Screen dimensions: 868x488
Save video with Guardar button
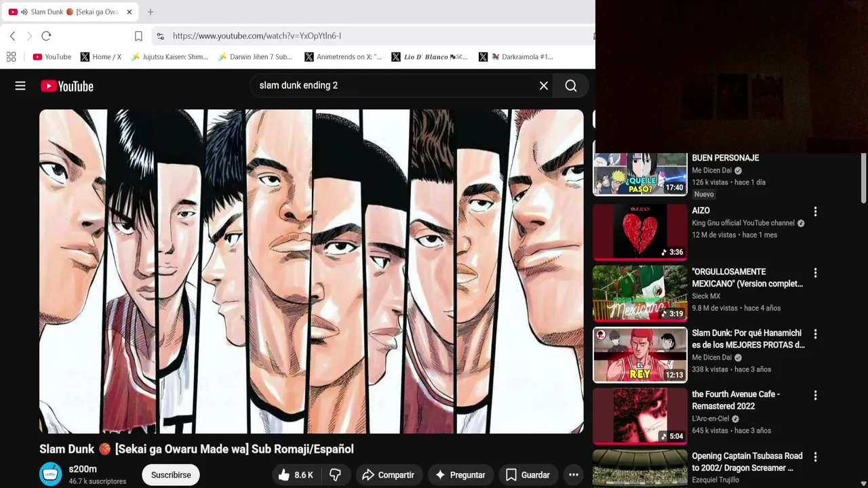click(528, 475)
